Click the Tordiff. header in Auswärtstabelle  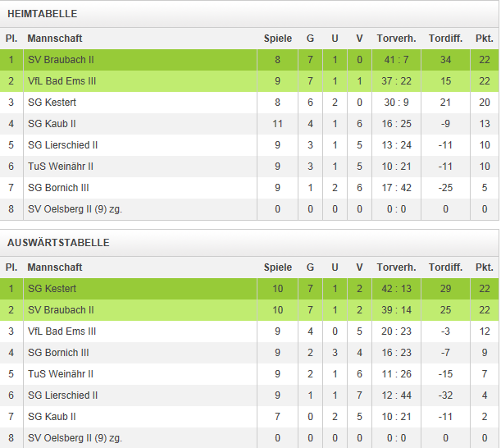click(x=445, y=267)
